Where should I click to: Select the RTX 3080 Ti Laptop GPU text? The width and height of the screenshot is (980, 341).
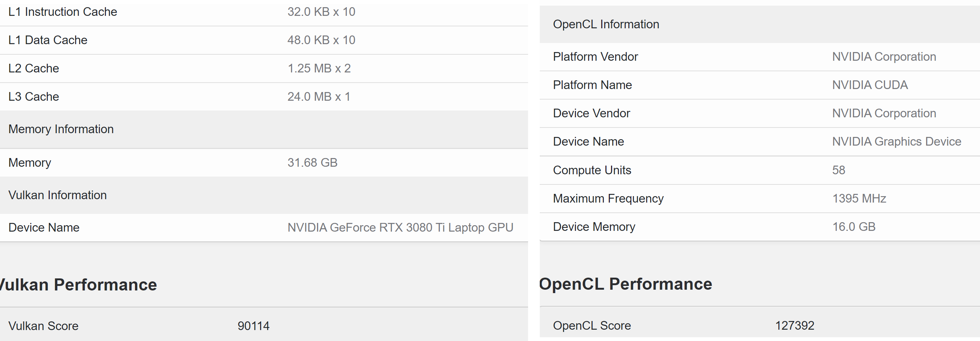[x=400, y=227]
